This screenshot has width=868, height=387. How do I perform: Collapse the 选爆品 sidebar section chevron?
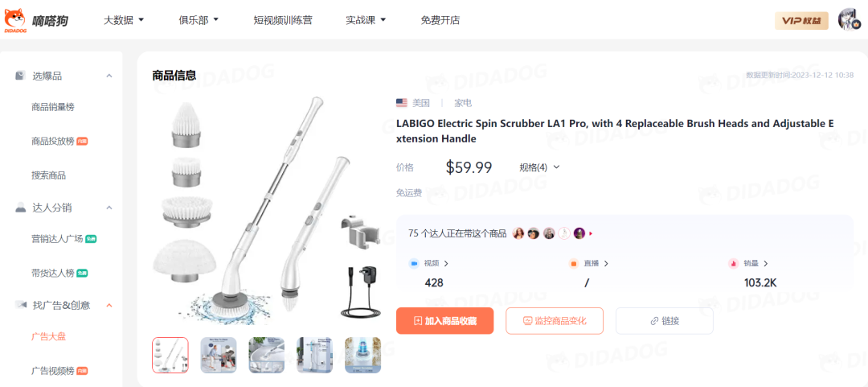pyautogui.click(x=109, y=76)
